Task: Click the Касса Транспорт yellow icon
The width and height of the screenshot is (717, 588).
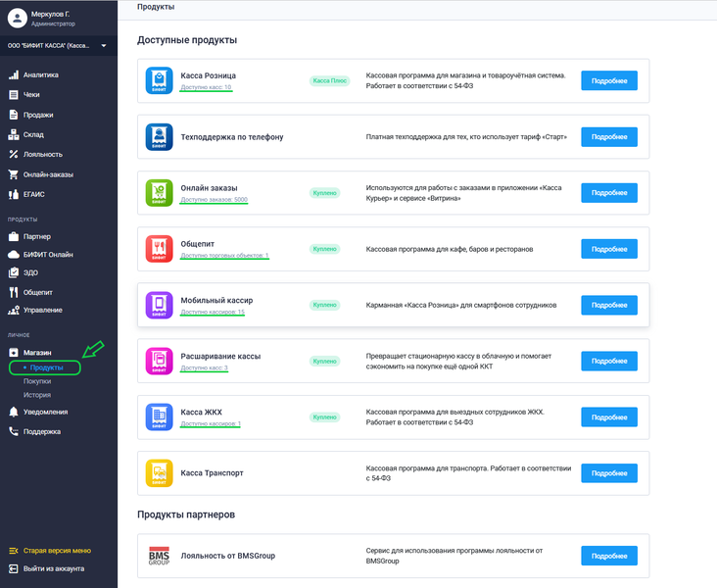Action: point(159,472)
